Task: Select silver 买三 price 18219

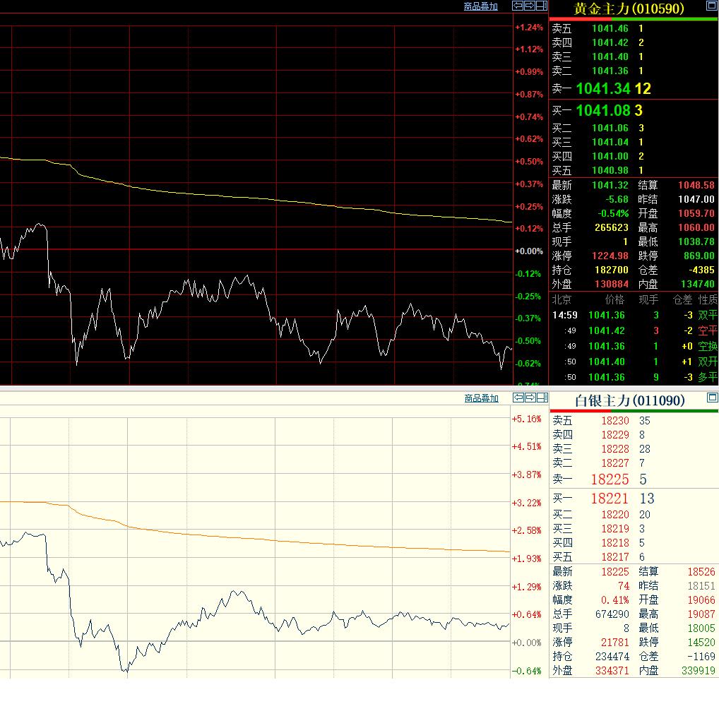Action: [615, 529]
